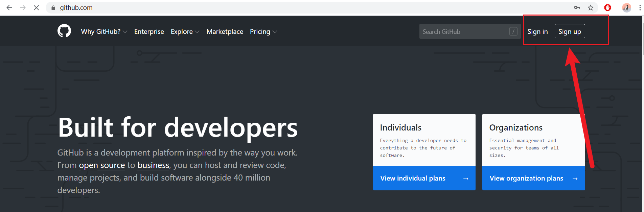Open the Marketplace page
The width and height of the screenshot is (644, 212).
point(225,31)
